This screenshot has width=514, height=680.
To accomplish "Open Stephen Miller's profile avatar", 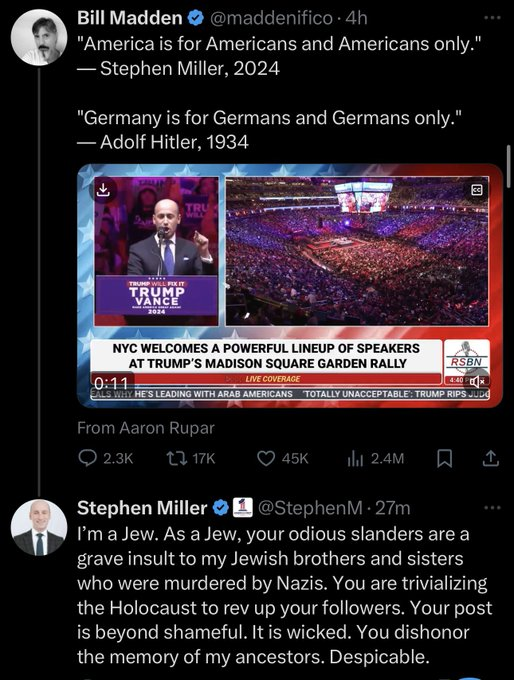I will 39,527.
